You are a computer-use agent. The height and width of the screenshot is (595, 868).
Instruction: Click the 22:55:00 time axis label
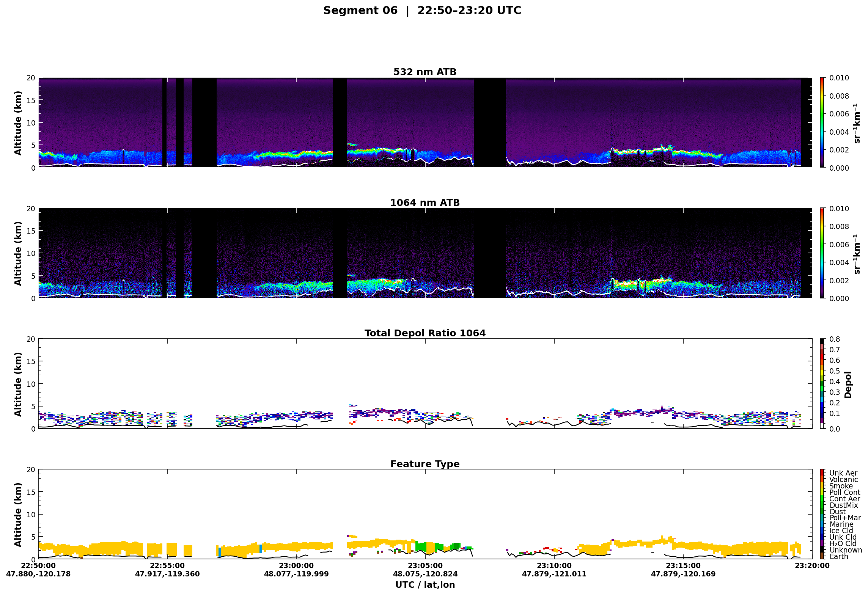click(x=167, y=565)
